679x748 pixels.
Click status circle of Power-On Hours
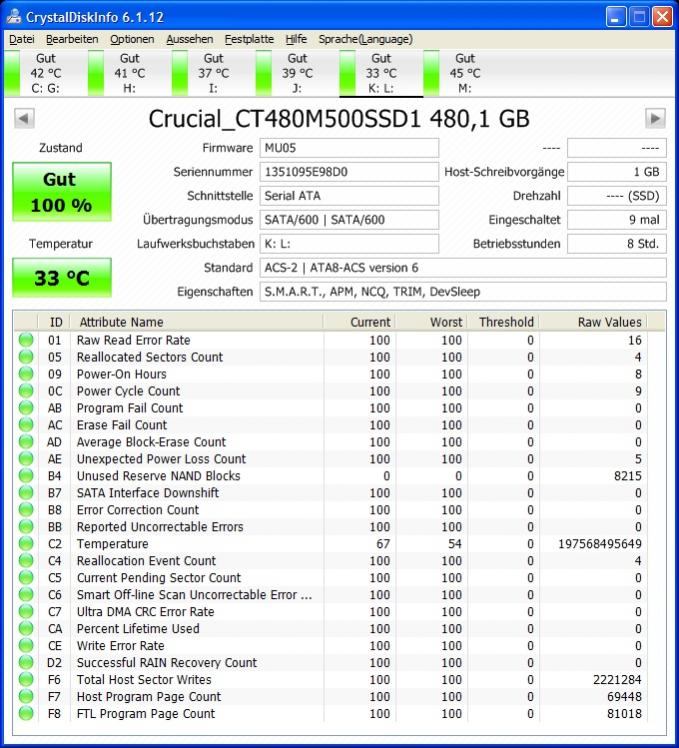tap(26, 374)
